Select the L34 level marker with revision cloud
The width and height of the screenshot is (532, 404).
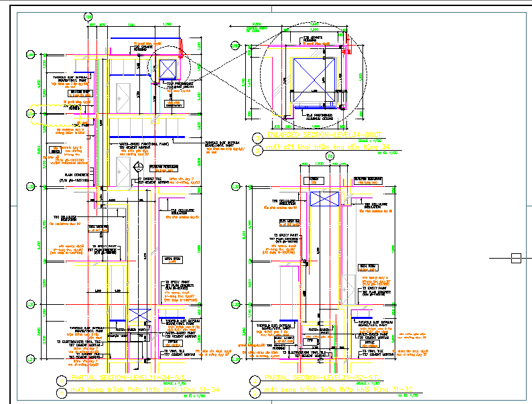click(30, 115)
